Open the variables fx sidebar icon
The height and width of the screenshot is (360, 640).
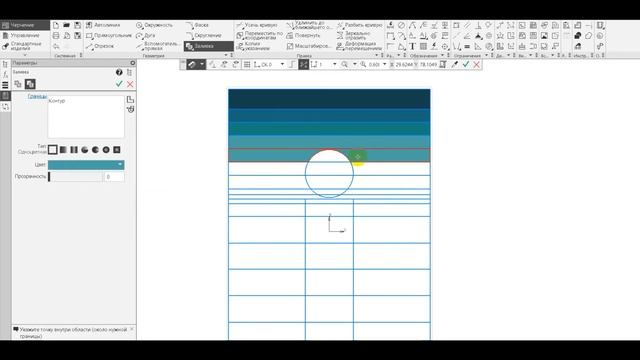pos(5,74)
